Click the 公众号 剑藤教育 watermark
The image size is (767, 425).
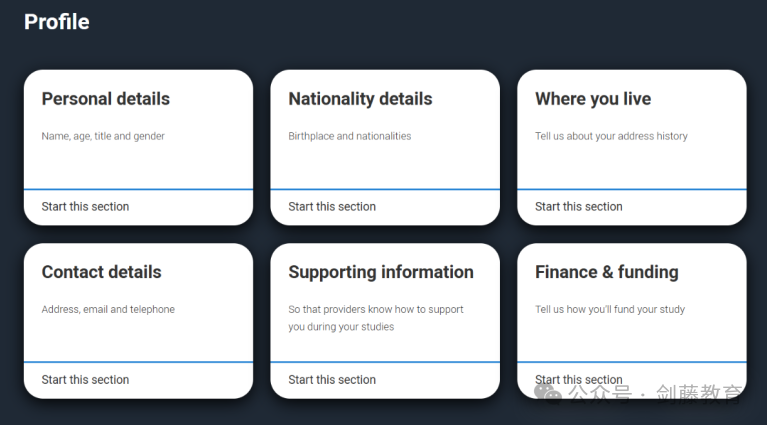[x=642, y=394]
